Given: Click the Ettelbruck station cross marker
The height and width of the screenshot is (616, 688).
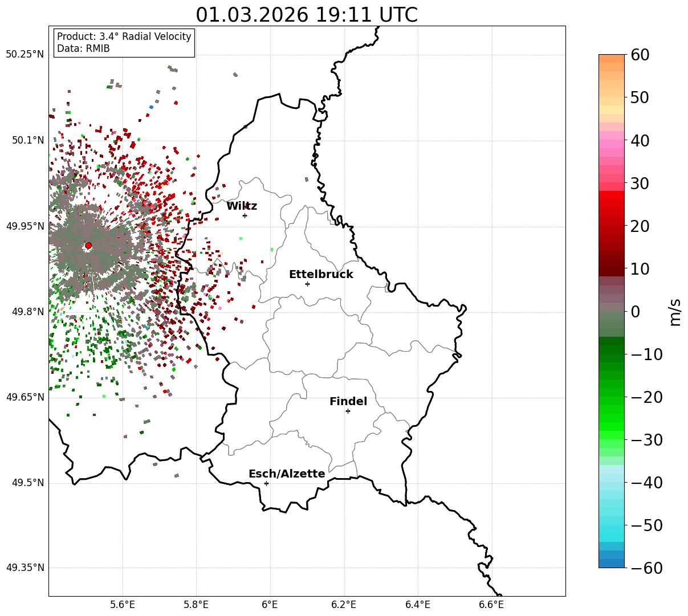Looking at the screenshot, I should pyautogui.click(x=308, y=284).
